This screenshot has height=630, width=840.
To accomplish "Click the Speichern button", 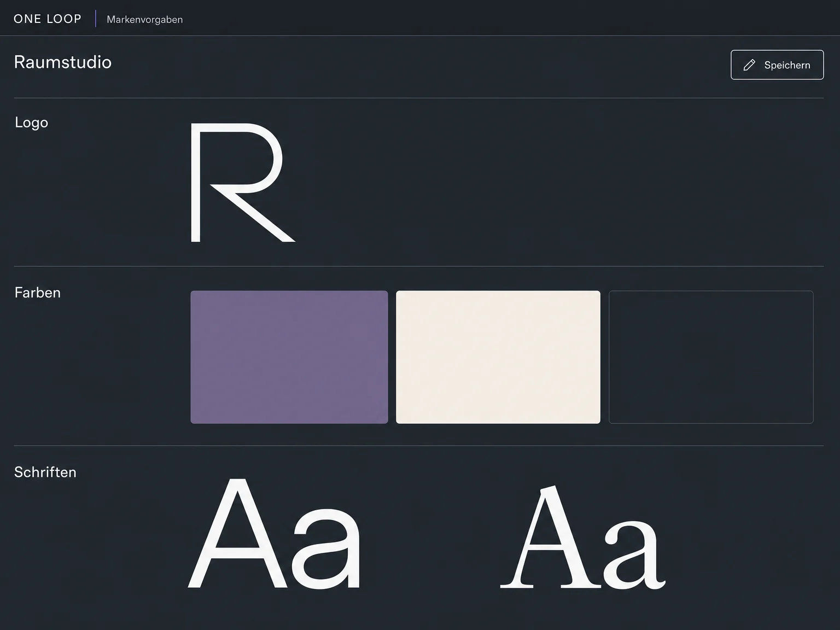I will pyautogui.click(x=777, y=65).
